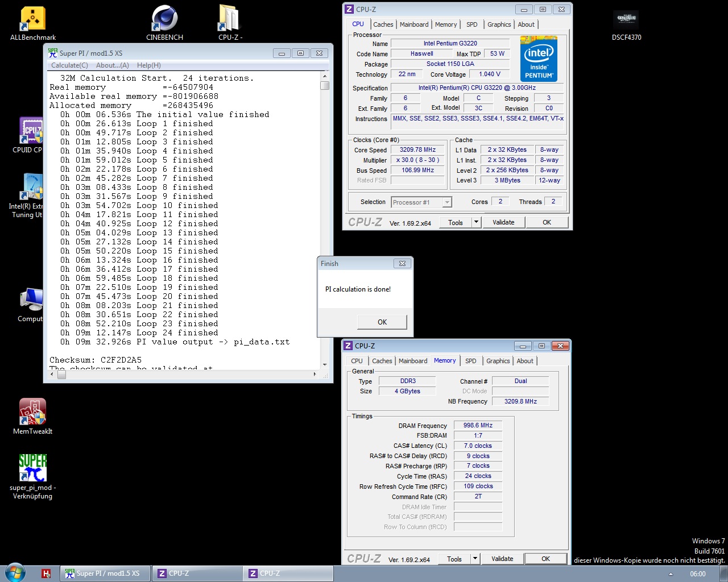The height and width of the screenshot is (582, 728).
Task: Open Intel Extreme Tuning Utility shortcut
Action: click(27, 196)
